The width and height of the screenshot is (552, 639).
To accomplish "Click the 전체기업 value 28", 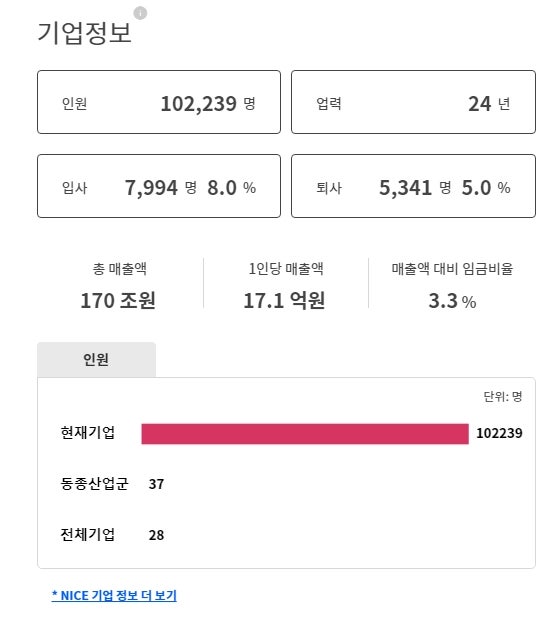I will (156, 535).
